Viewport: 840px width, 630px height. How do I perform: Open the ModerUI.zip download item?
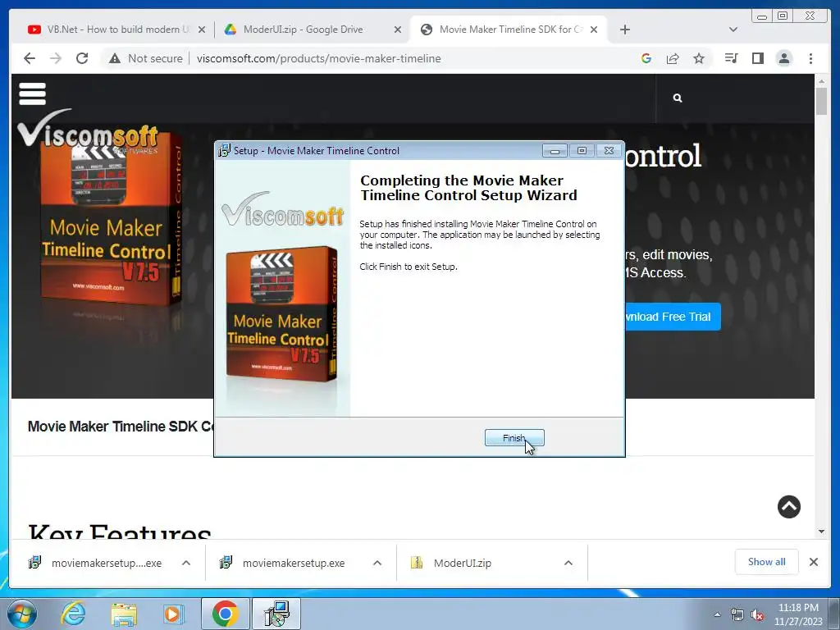pos(451,563)
